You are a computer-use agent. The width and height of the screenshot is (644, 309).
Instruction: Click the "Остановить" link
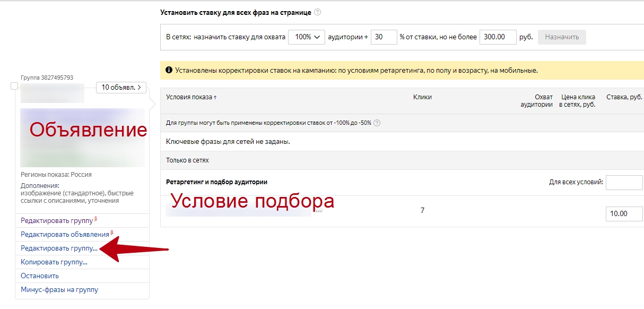click(x=40, y=276)
